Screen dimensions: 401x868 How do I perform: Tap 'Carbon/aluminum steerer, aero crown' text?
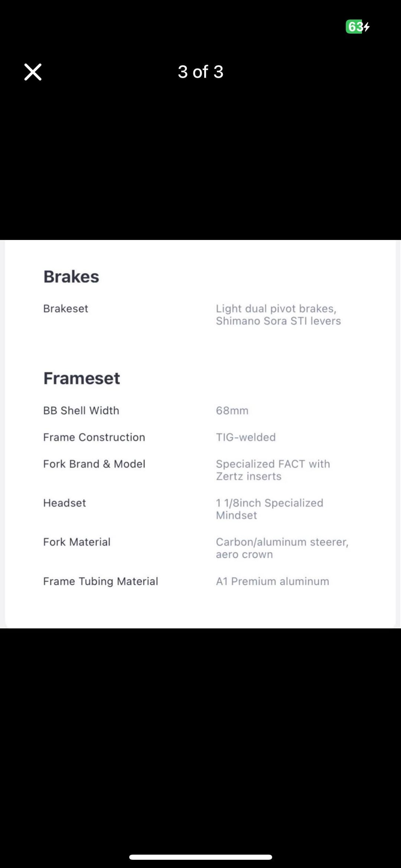tap(282, 548)
